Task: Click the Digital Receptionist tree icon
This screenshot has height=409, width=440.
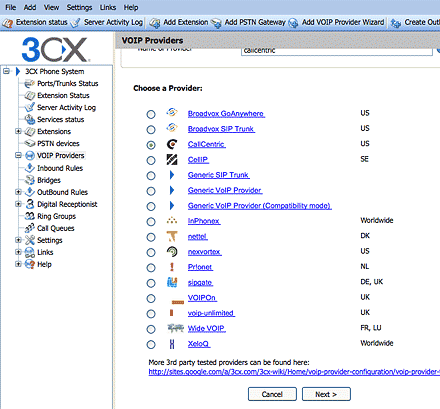Action: tap(30, 204)
